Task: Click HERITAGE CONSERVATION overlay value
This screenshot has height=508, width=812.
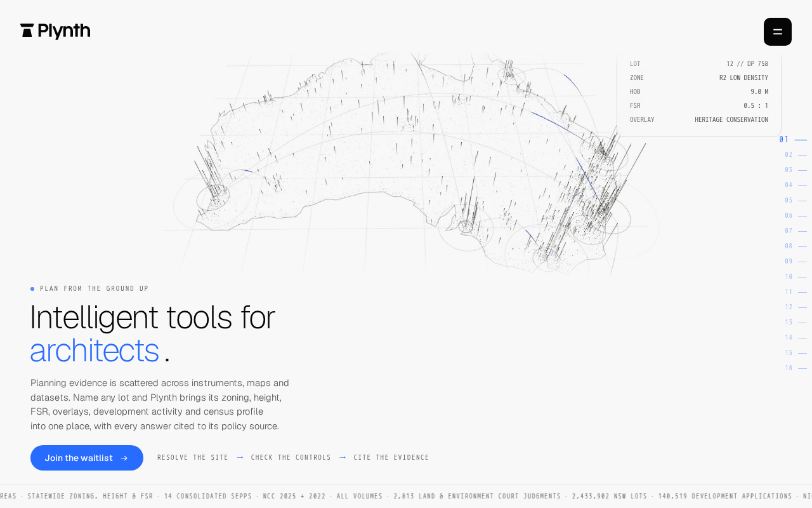Action: tap(731, 120)
